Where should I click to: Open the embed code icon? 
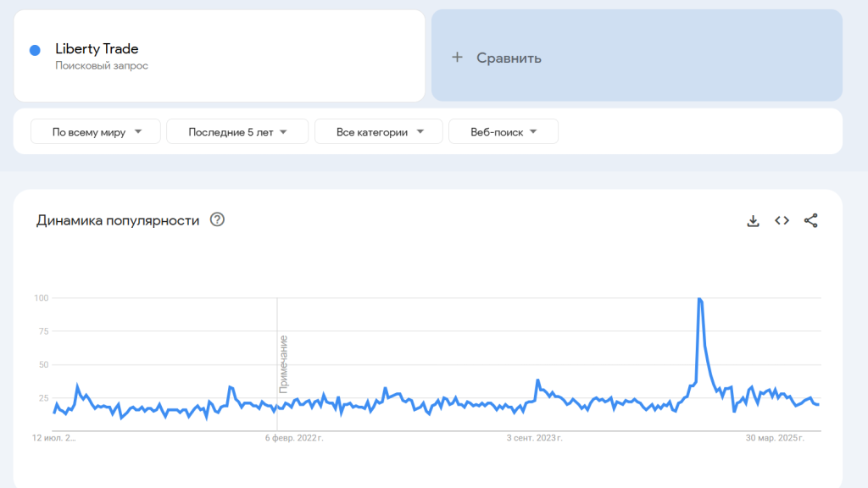point(782,221)
